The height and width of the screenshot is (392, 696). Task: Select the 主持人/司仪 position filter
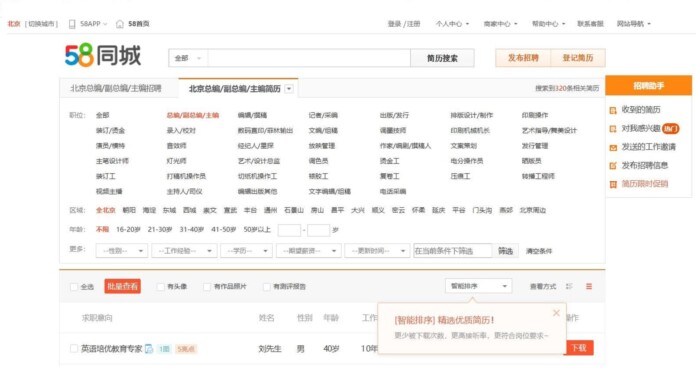coord(184,192)
